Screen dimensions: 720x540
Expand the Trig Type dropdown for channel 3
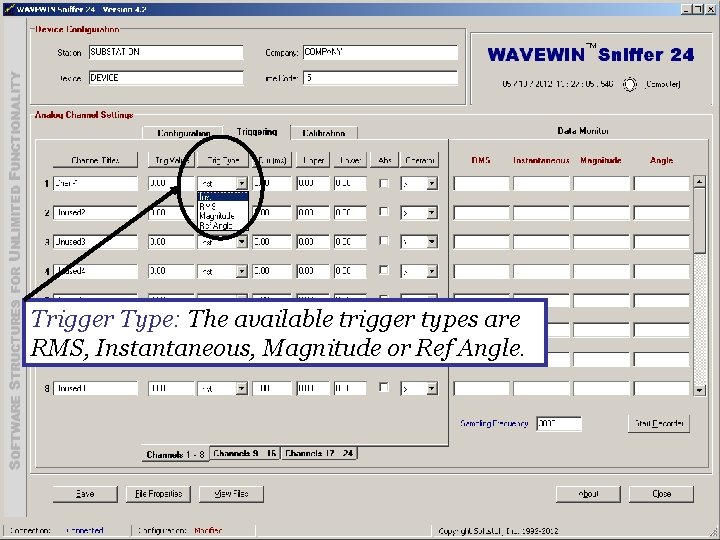pyautogui.click(x=242, y=242)
